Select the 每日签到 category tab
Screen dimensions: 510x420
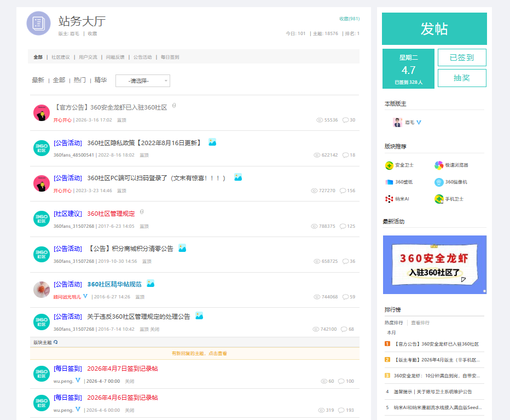point(170,57)
